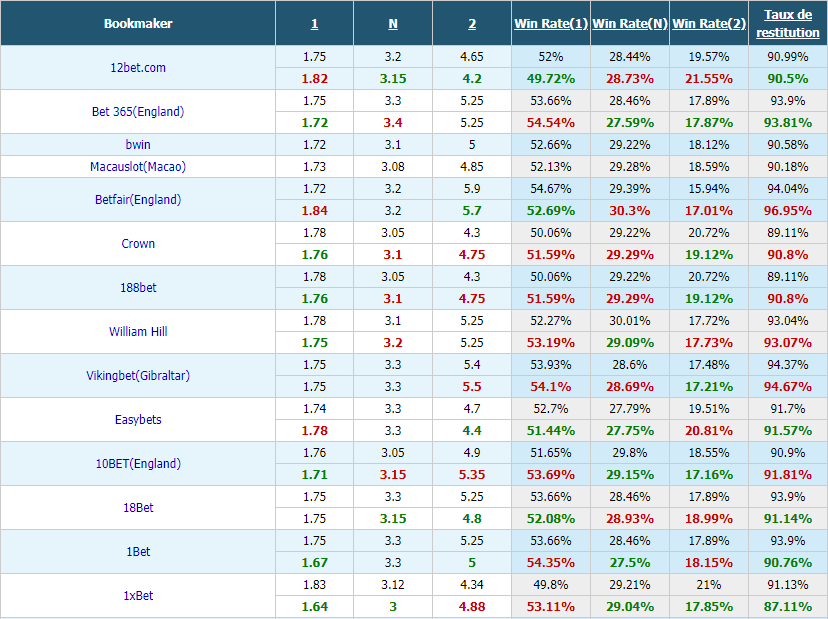Click 10BET red away odds 5.35

[x=472, y=475]
